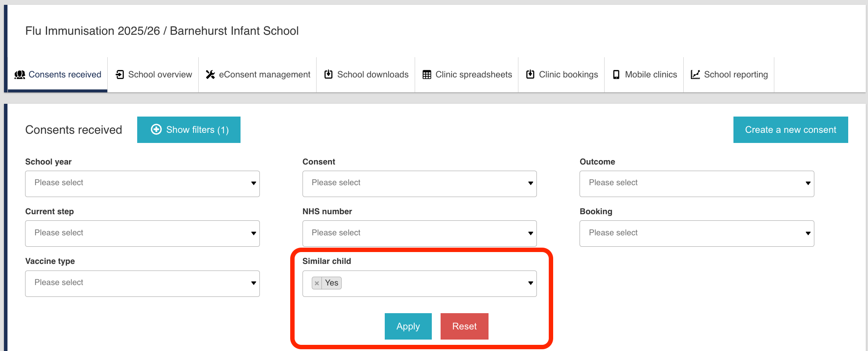Open the School reporting tab
This screenshot has height=351, width=868.
(x=735, y=75)
